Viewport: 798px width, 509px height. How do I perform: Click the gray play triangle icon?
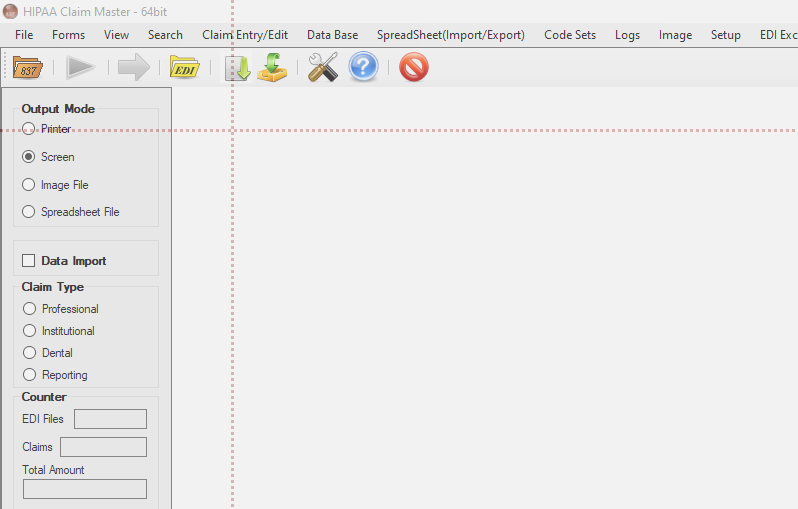(x=80, y=67)
